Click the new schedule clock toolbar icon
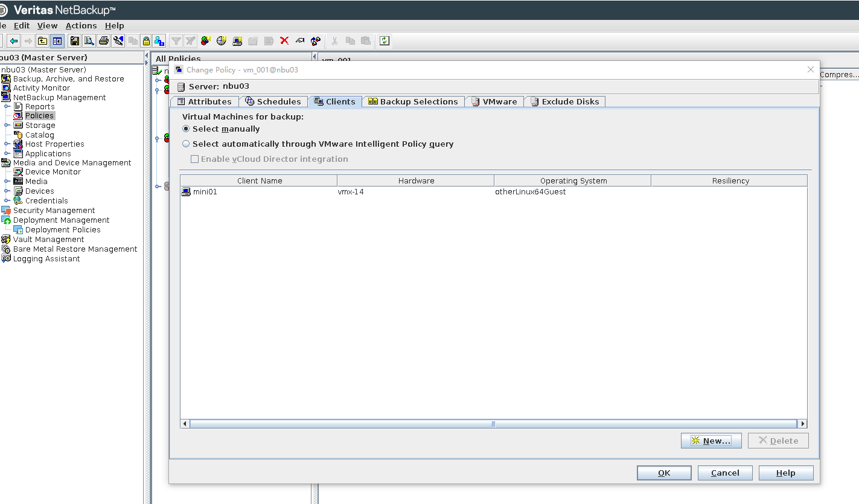The height and width of the screenshot is (504, 859). pyautogui.click(x=222, y=41)
